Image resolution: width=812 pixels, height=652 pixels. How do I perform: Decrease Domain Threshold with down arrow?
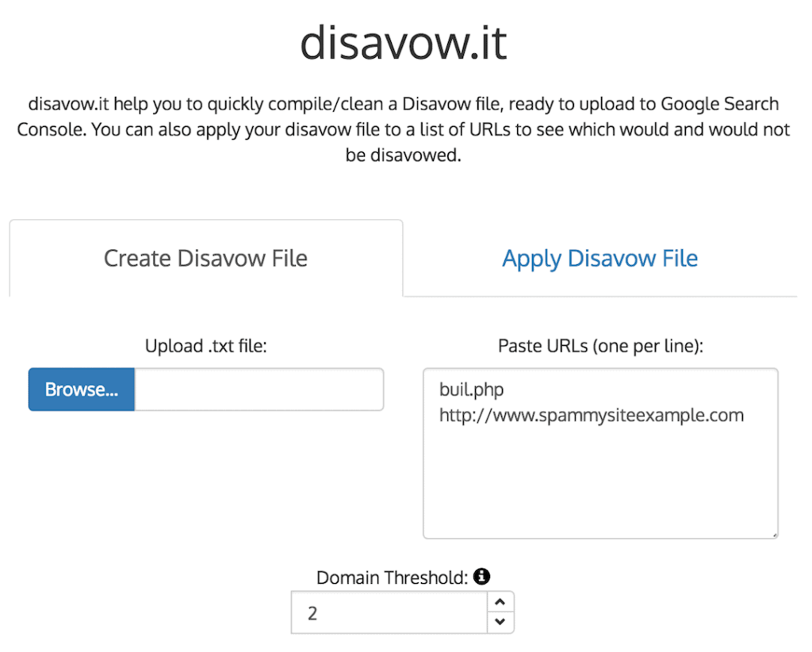(x=500, y=622)
